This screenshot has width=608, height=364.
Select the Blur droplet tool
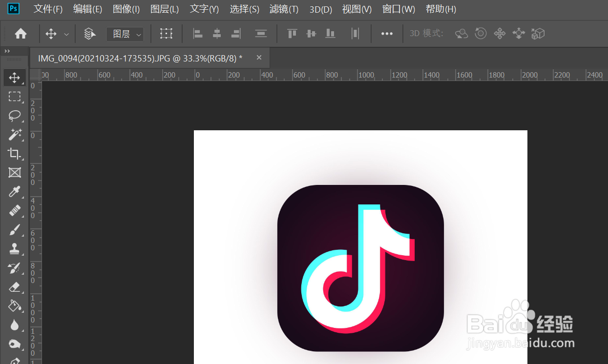15,324
